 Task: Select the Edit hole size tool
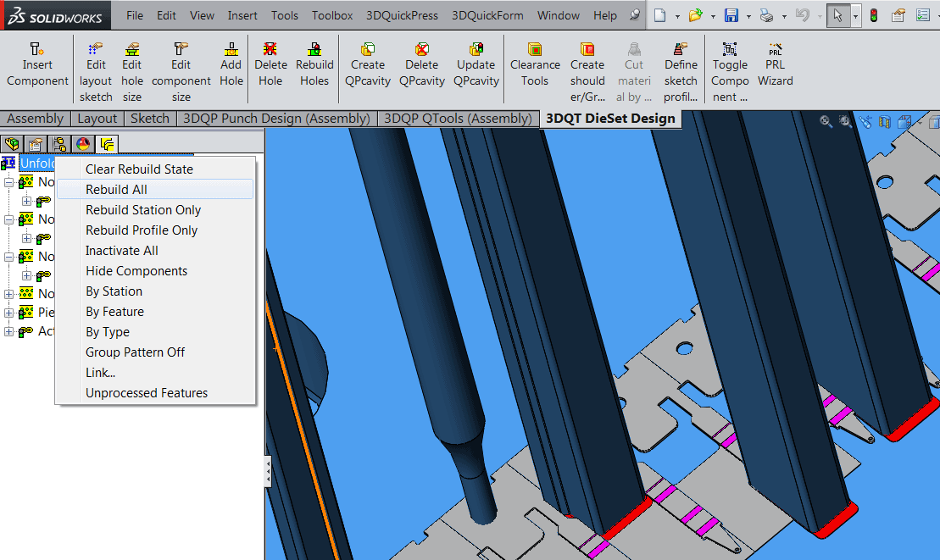[x=132, y=72]
